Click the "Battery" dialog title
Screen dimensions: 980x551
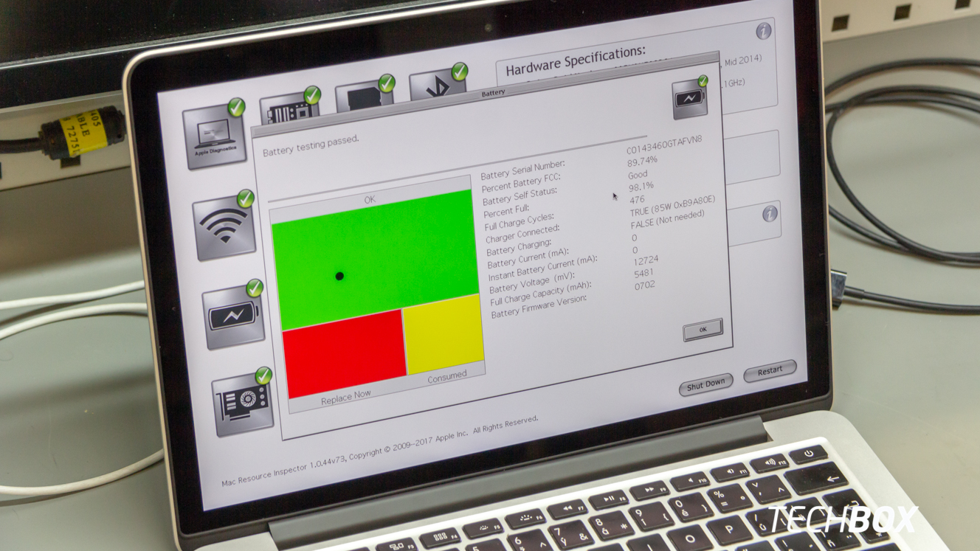tap(493, 93)
